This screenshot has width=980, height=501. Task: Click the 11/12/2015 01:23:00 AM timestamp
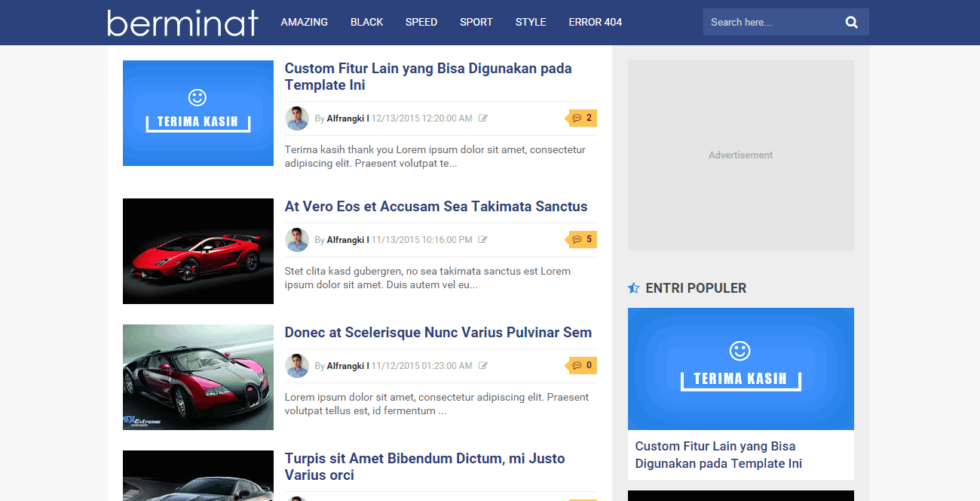pyautogui.click(x=421, y=366)
